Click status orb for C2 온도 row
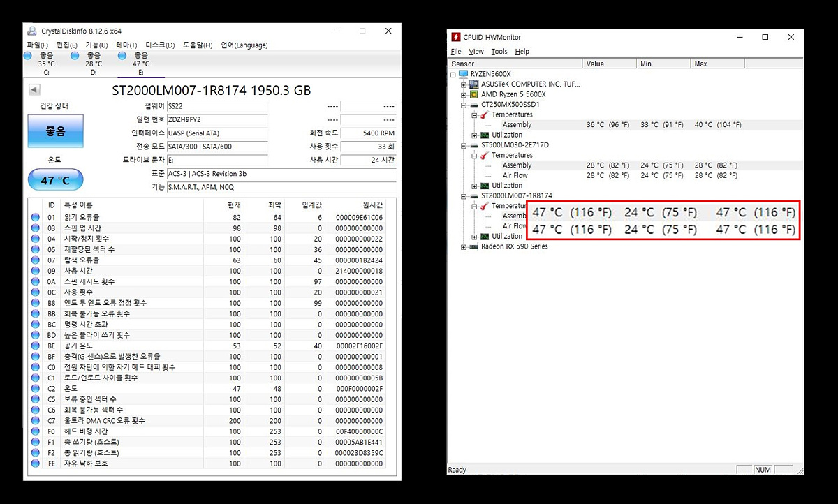Image resolution: width=838 pixels, height=504 pixels. coord(35,388)
